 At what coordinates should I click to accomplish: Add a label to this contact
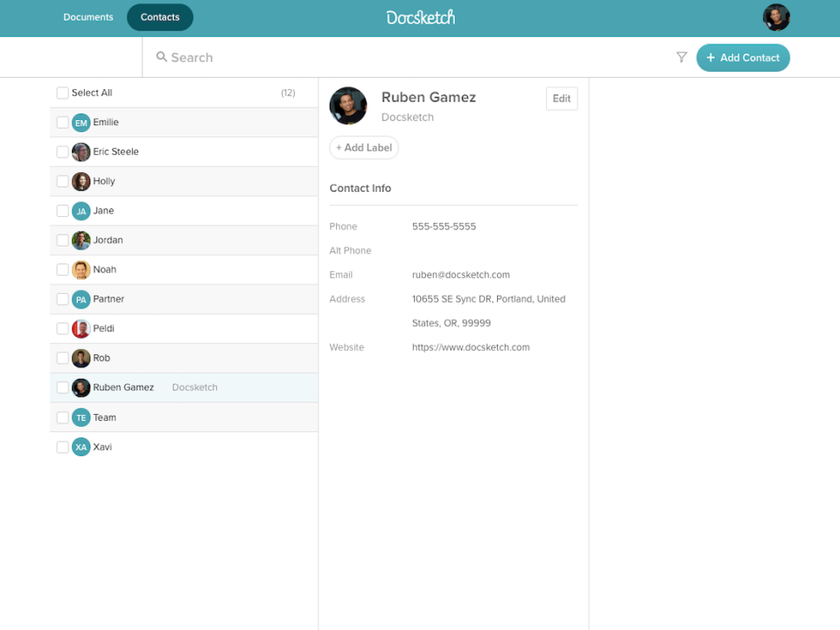click(x=364, y=148)
